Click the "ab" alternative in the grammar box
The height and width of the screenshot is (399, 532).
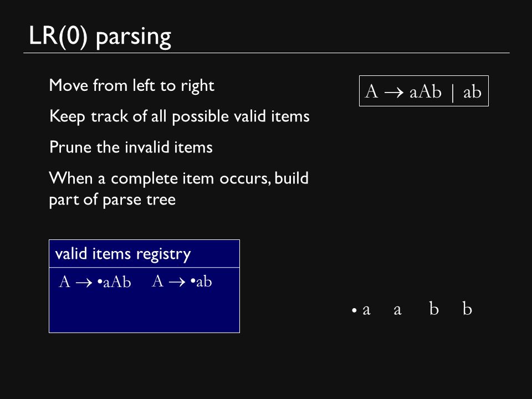point(472,91)
